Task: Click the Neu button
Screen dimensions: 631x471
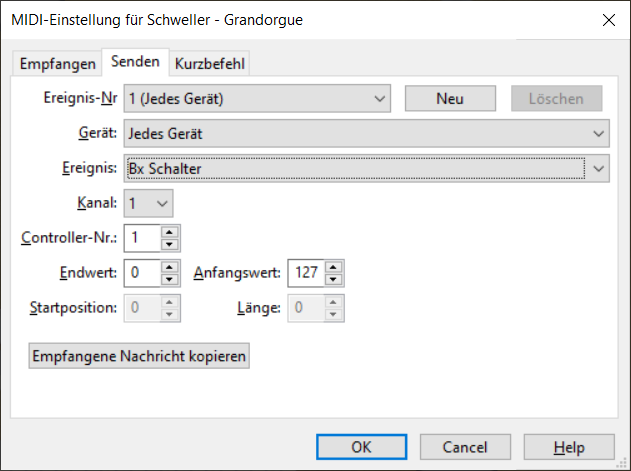Action: click(x=450, y=98)
